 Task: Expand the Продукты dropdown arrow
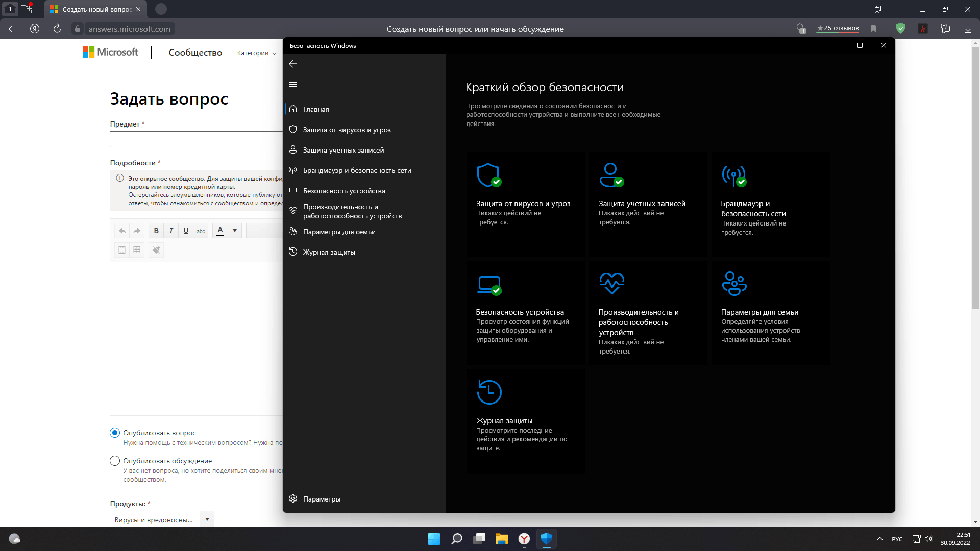207,519
